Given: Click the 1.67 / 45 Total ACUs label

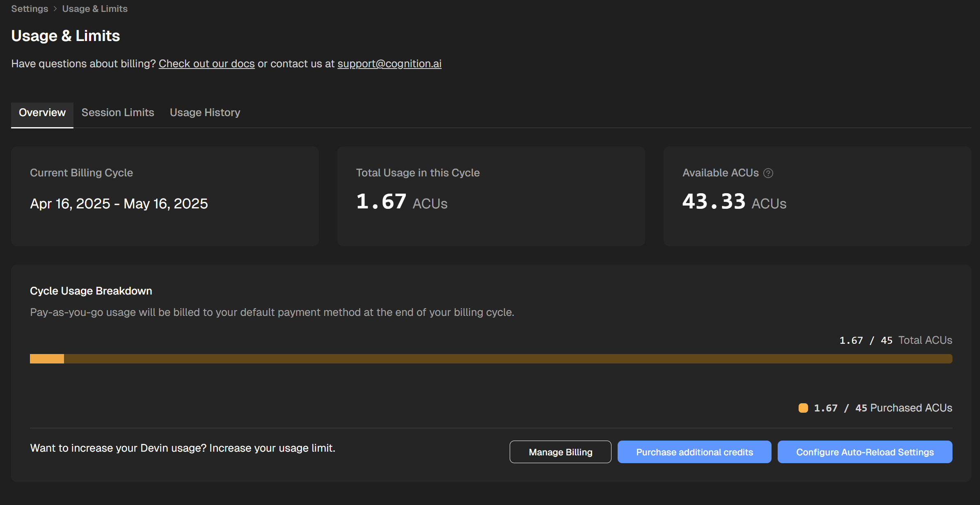Looking at the screenshot, I should pos(895,340).
